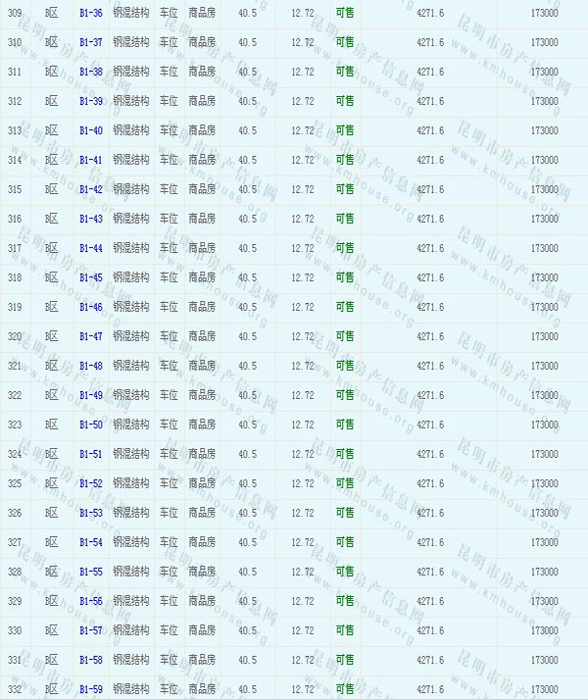Click the 可售 status in row 320

point(345,337)
